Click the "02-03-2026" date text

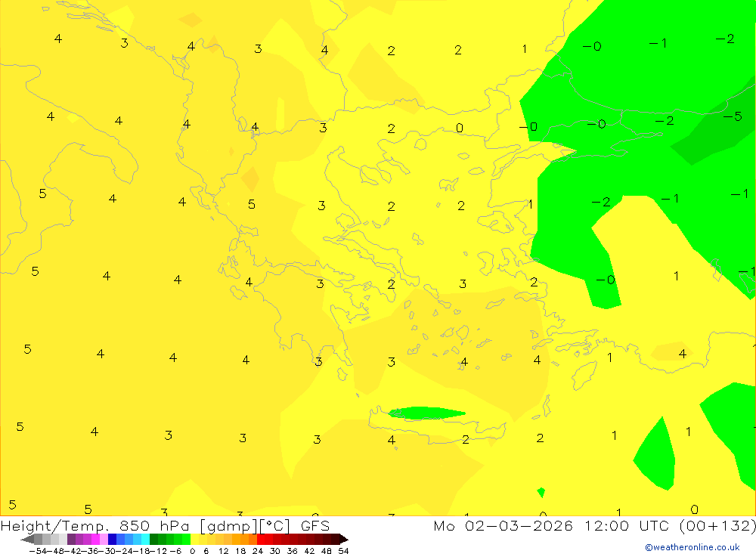tap(519, 525)
